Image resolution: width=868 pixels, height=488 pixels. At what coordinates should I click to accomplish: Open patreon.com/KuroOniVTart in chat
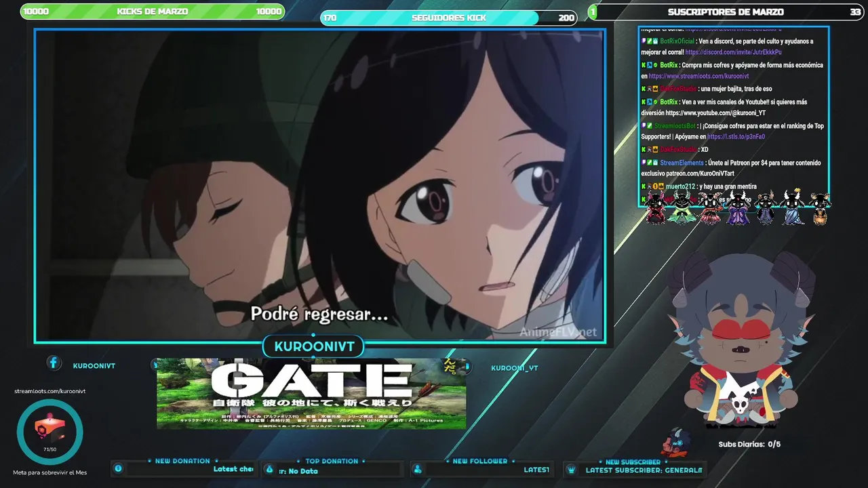[701, 174]
